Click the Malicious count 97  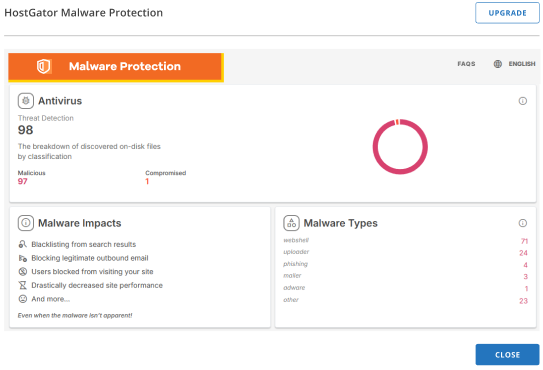23,181
